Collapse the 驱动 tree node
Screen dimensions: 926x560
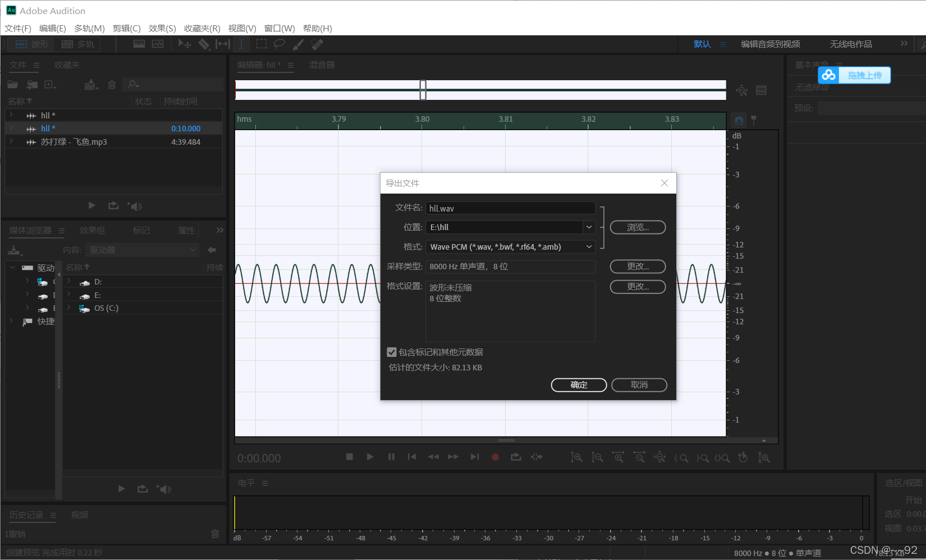(x=12, y=268)
